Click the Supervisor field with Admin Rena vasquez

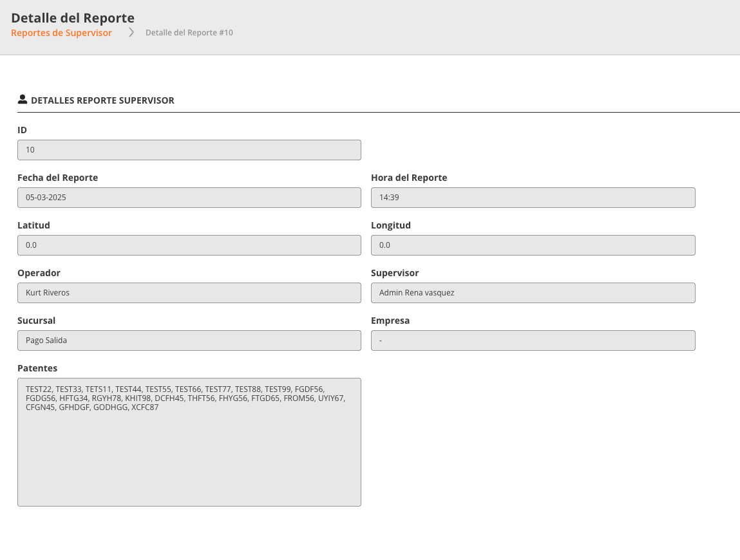pos(533,293)
